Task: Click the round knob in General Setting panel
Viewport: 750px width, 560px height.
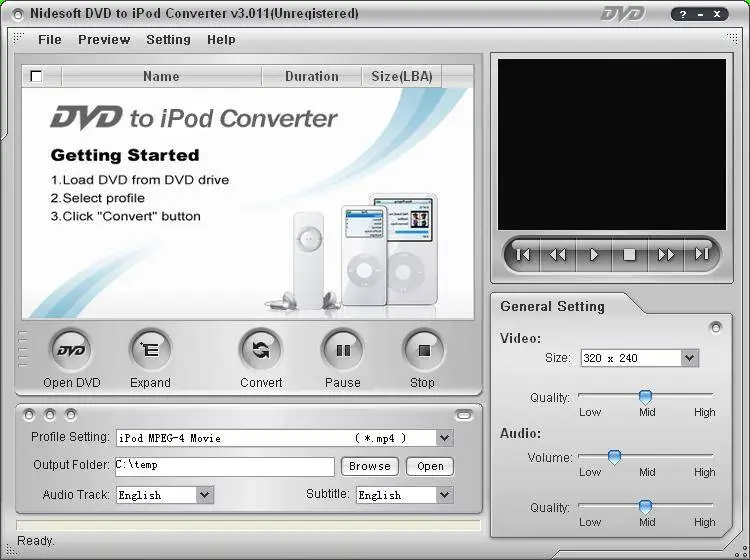Action: [x=716, y=328]
